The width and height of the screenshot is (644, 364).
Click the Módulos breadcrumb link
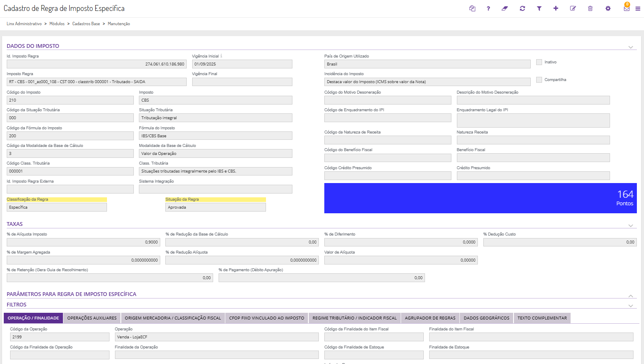click(57, 24)
